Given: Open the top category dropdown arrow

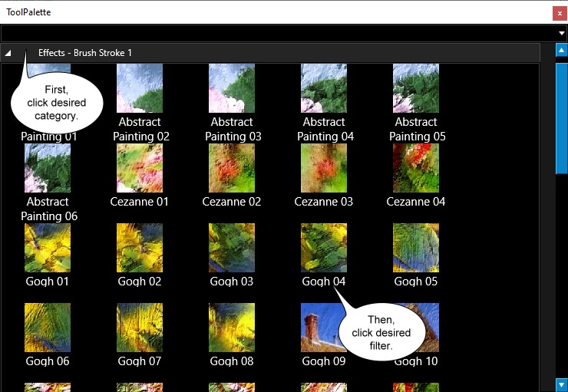Looking at the screenshot, I should 562,33.
